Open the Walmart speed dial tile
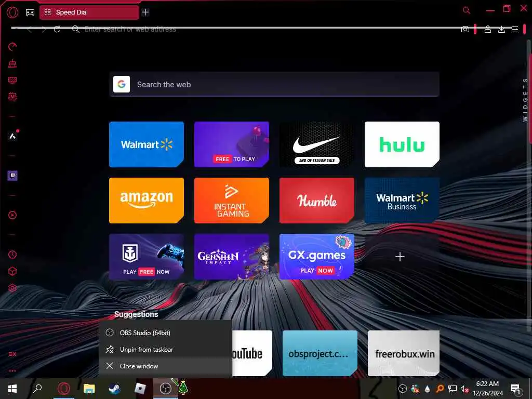The width and height of the screenshot is (532, 399). click(147, 144)
